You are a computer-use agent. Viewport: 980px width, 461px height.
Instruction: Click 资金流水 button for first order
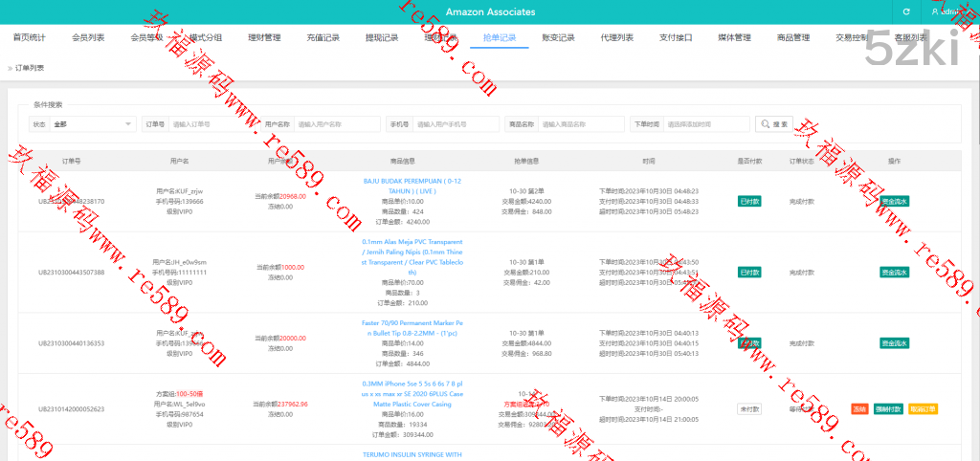[894, 202]
